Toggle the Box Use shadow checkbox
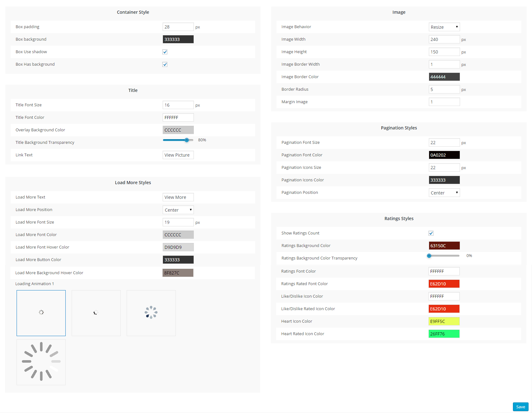 click(165, 52)
